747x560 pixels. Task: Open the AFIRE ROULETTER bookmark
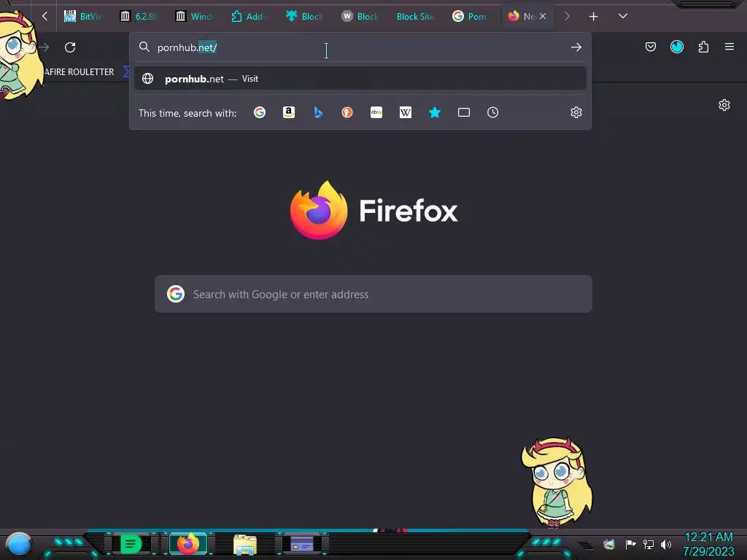click(79, 72)
